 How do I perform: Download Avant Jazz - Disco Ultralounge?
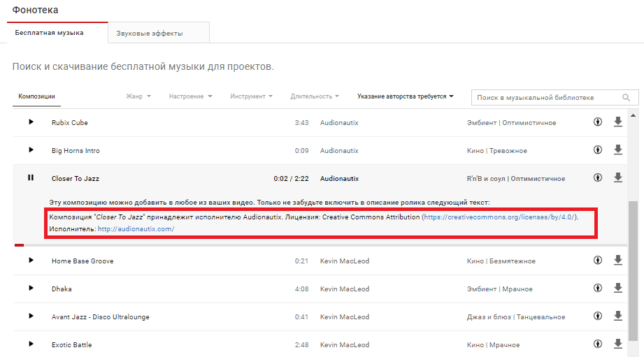(617, 316)
